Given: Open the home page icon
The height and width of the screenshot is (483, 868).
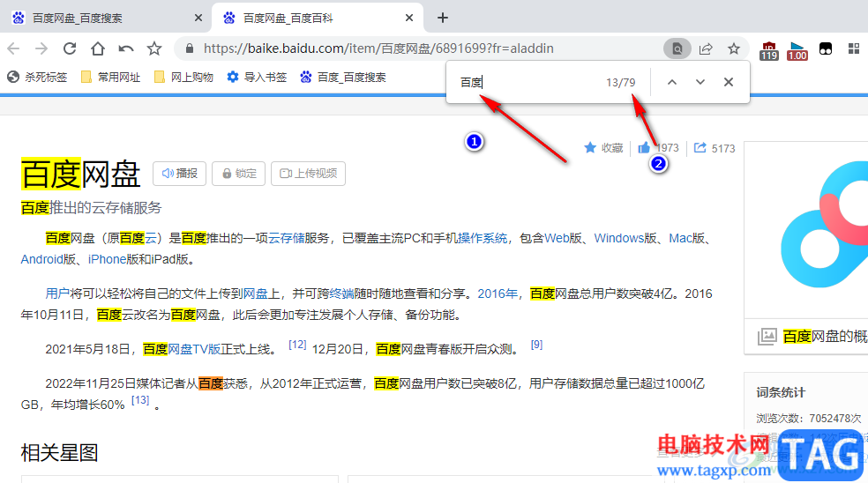Looking at the screenshot, I should [98, 48].
